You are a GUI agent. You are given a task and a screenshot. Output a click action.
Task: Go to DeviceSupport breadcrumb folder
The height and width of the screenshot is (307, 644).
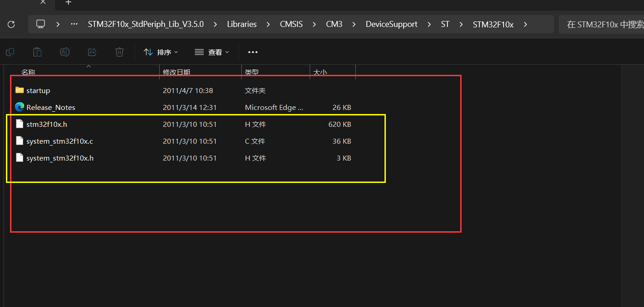click(x=391, y=24)
